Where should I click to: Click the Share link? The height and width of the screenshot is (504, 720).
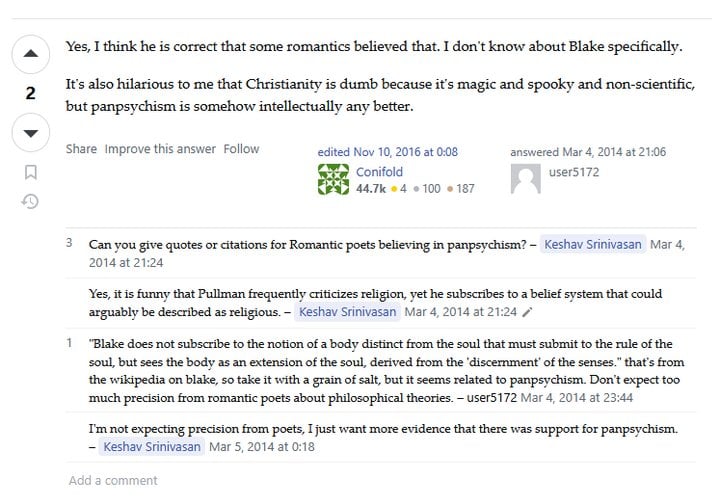pyautogui.click(x=81, y=149)
